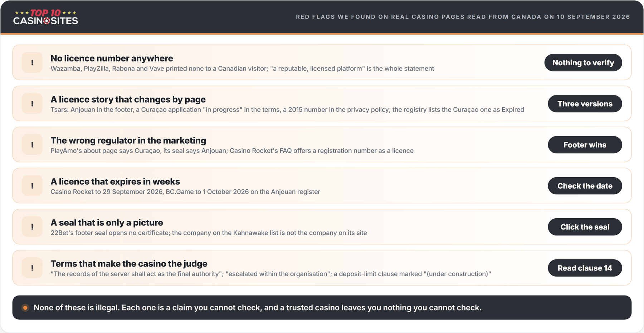Click the Footer wins pill
Viewport: 644px width, 333px height.
pyautogui.click(x=585, y=145)
